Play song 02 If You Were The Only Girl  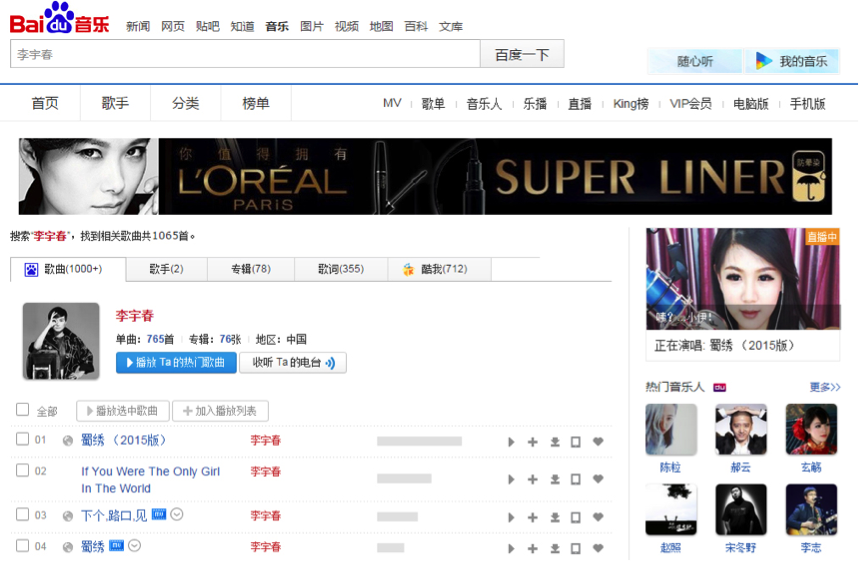(x=511, y=479)
